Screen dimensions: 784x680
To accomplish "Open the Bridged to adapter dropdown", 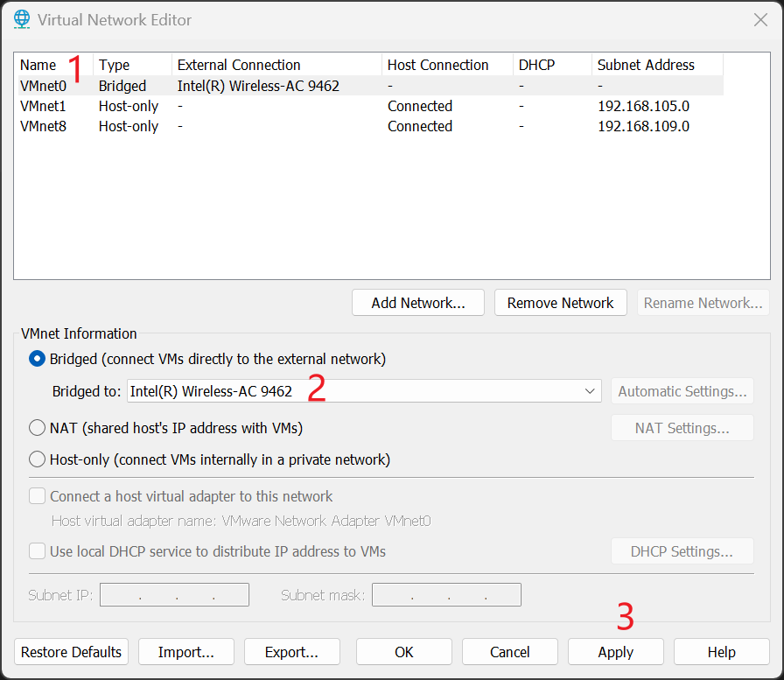I will pyautogui.click(x=364, y=391).
